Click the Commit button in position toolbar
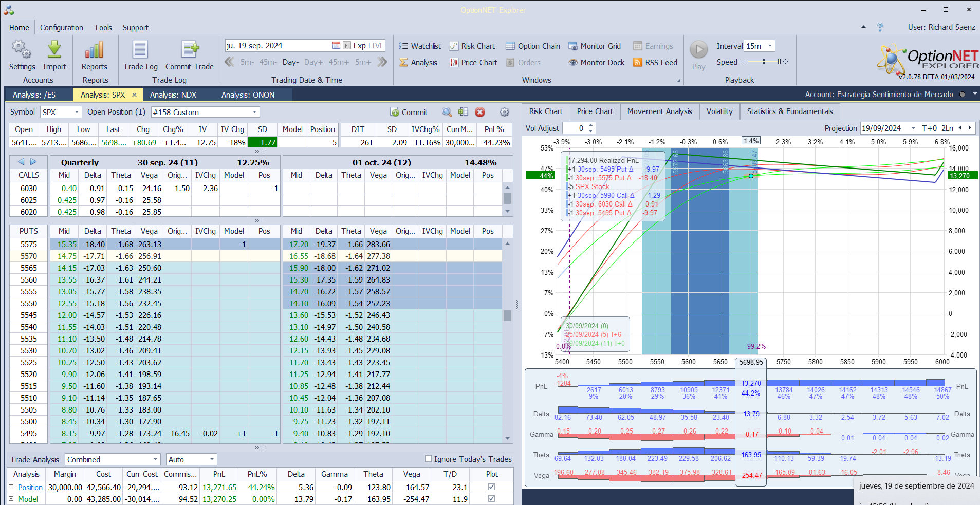This screenshot has width=980, height=505. click(409, 112)
